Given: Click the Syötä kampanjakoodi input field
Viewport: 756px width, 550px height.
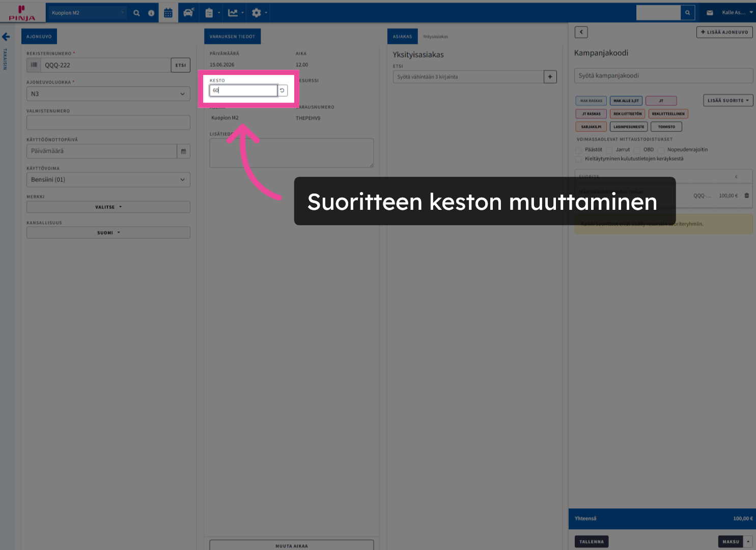Looking at the screenshot, I should tap(663, 75).
